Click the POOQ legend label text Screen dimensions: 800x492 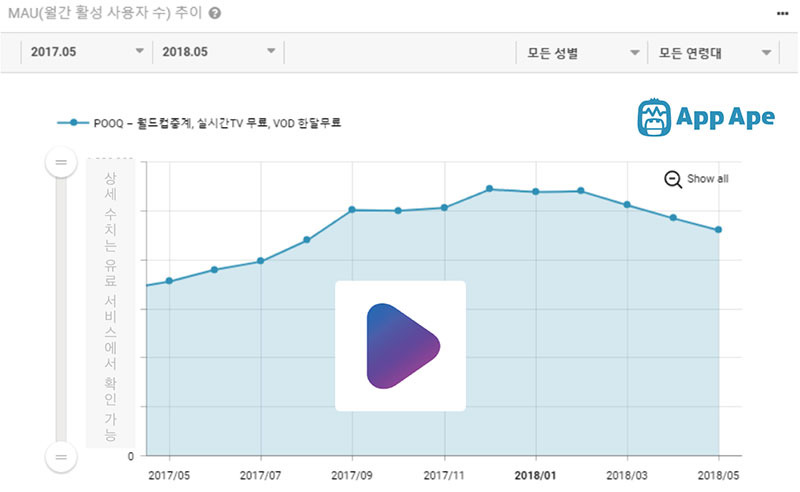217,123
